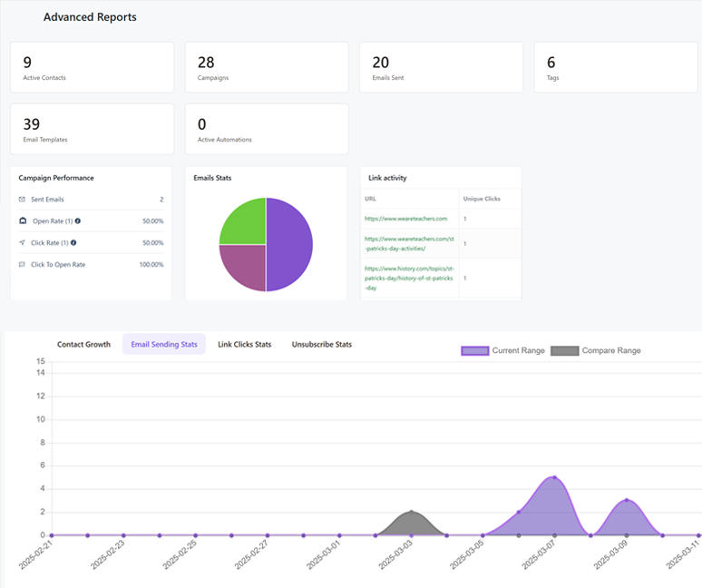Click the Open Rate opened-envelope icon
Screen dimensions: 702x588
[x=22, y=220]
